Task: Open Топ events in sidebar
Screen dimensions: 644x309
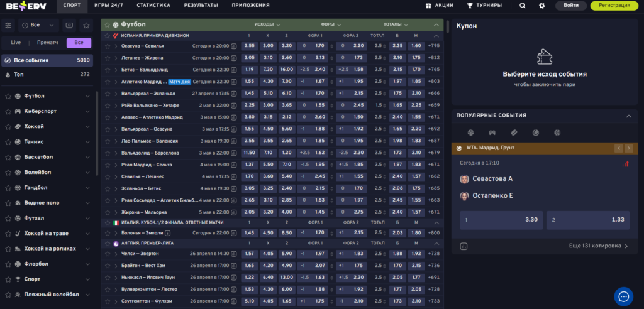Action: (47, 75)
